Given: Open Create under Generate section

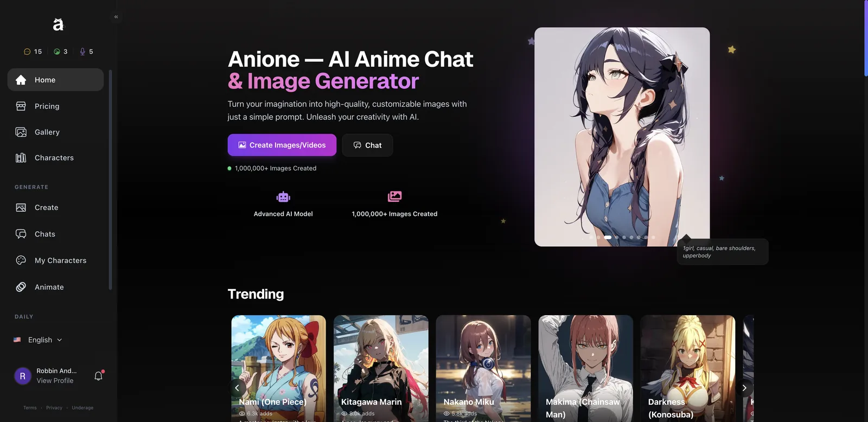Looking at the screenshot, I should [55, 208].
